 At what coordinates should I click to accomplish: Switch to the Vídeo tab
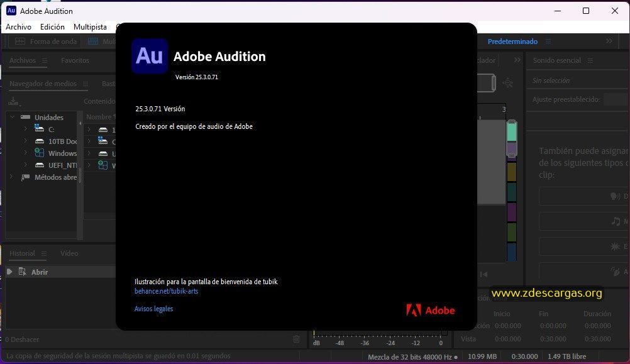click(x=69, y=253)
